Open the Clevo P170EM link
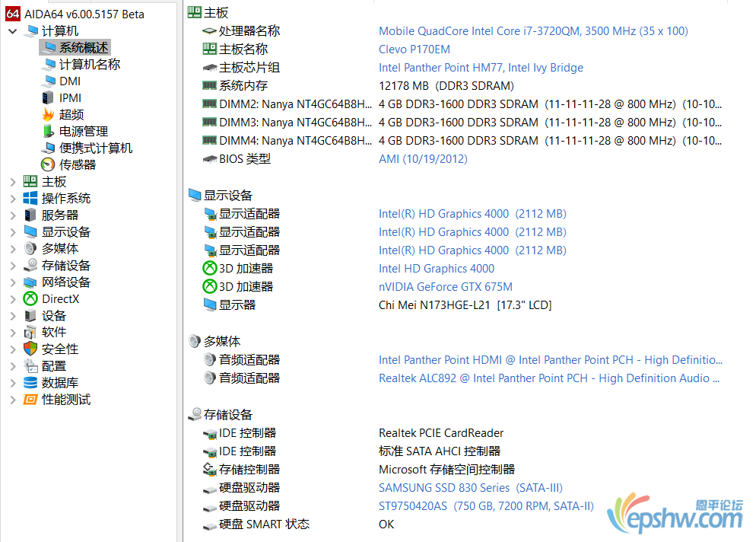Image resolution: width=756 pixels, height=542 pixels. point(415,49)
